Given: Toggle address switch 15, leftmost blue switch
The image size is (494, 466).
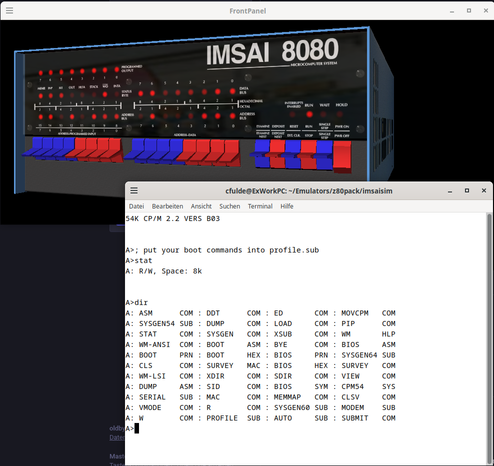Looking at the screenshot, I should click(35, 147).
